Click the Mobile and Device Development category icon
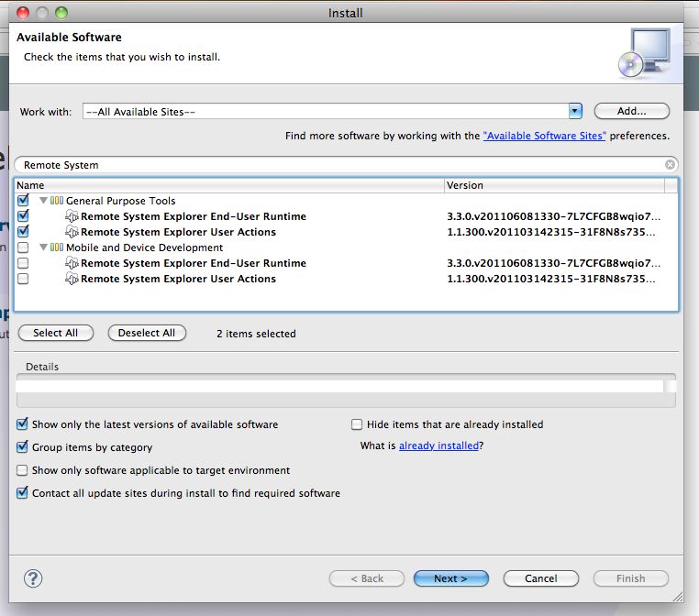699x616 pixels. (x=57, y=247)
